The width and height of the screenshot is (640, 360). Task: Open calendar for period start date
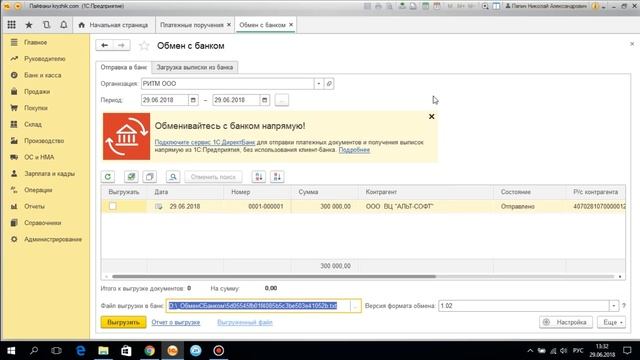193,100
